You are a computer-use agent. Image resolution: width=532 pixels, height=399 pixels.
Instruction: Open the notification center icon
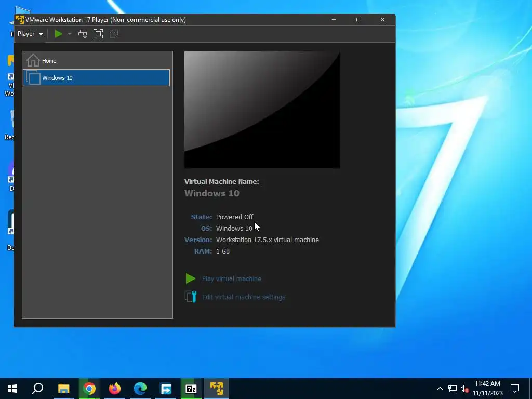tap(515, 389)
